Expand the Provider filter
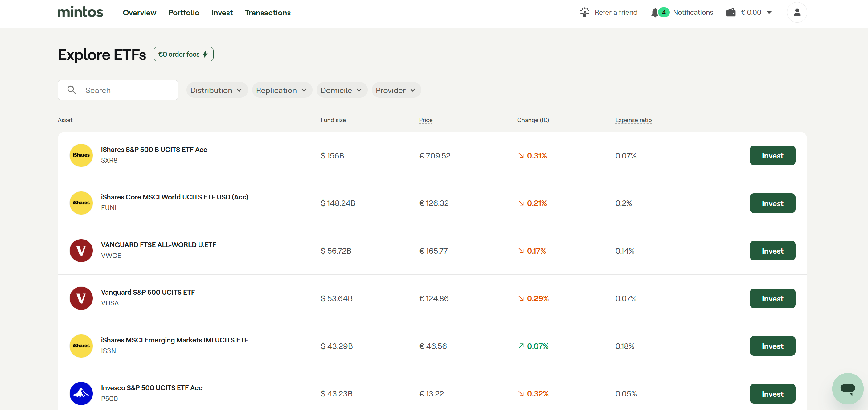The height and width of the screenshot is (410, 868). click(x=396, y=90)
